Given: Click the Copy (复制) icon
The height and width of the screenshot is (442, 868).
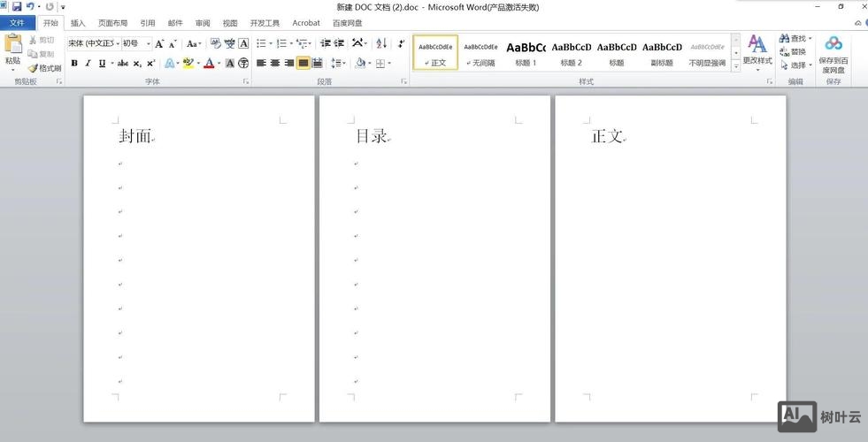Looking at the screenshot, I should 33,54.
